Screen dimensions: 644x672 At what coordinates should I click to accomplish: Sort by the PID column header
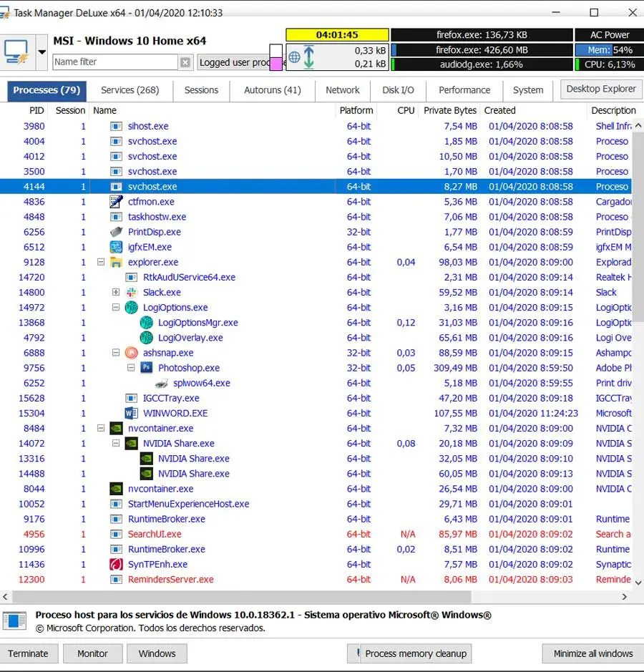pos(36,111)
